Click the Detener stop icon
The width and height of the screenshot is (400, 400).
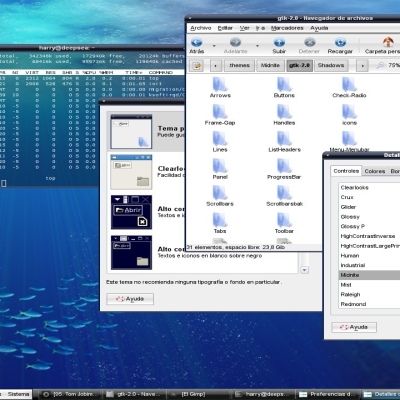310,42
